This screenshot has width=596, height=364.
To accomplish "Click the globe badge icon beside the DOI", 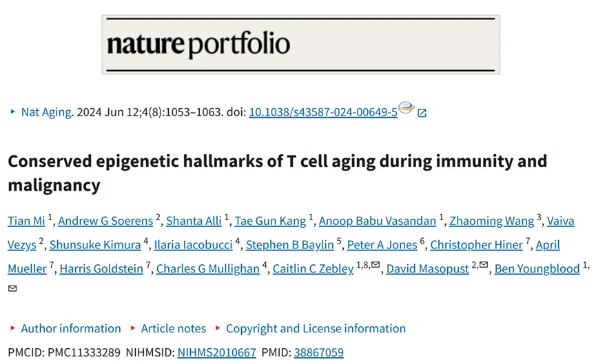I will [407, 107].
